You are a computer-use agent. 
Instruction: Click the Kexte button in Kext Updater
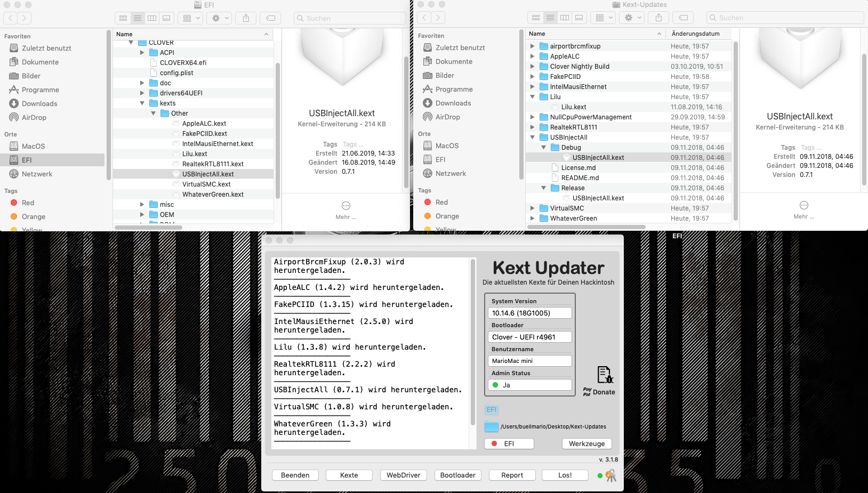[x=349, y=475]
